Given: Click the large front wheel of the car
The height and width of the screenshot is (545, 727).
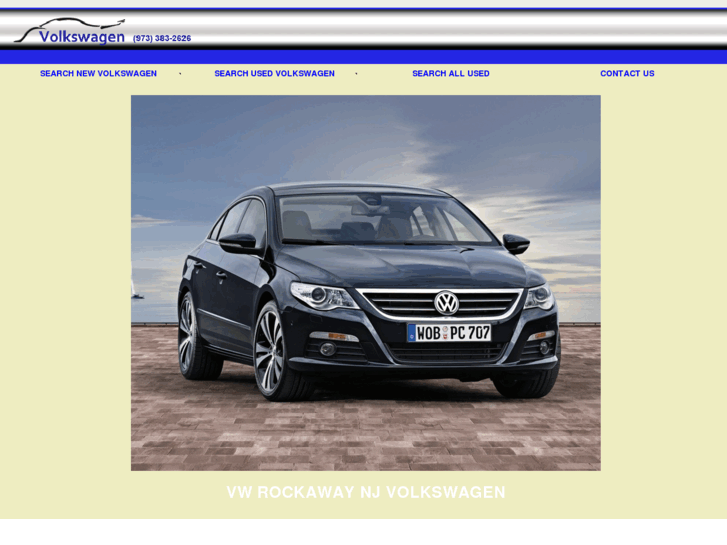Looking at the screenshot, I should click(271, 352).
